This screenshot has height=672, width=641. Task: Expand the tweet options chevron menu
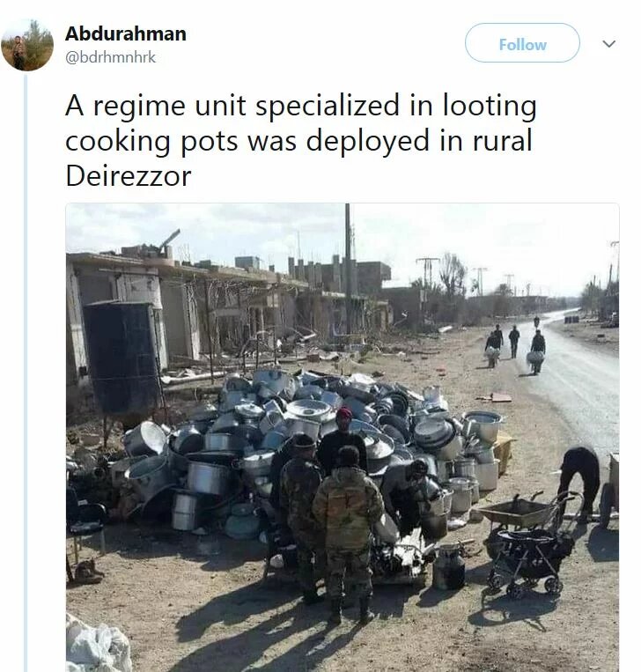tap(609, 44)
